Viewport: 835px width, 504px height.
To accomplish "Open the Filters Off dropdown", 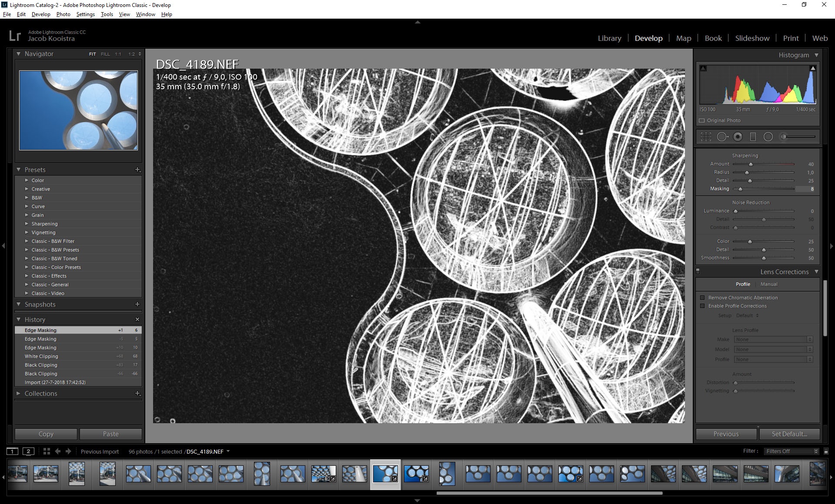I will (x=792, y=451).
